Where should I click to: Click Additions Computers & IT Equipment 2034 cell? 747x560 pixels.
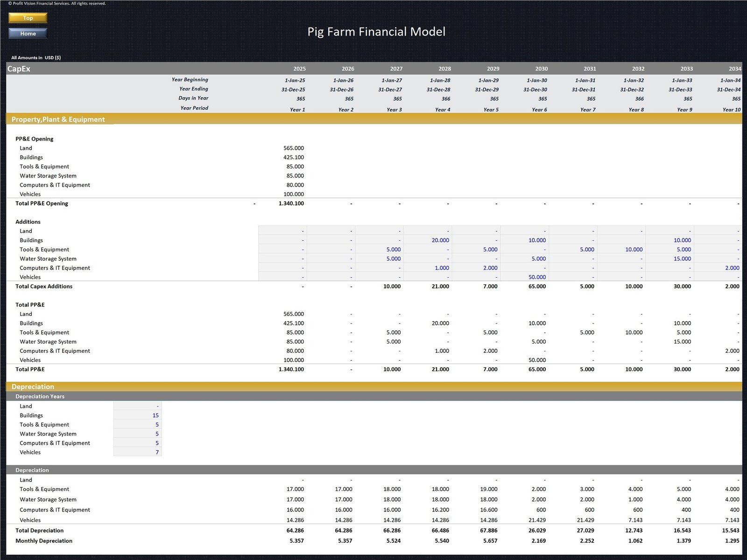(718, 268)
